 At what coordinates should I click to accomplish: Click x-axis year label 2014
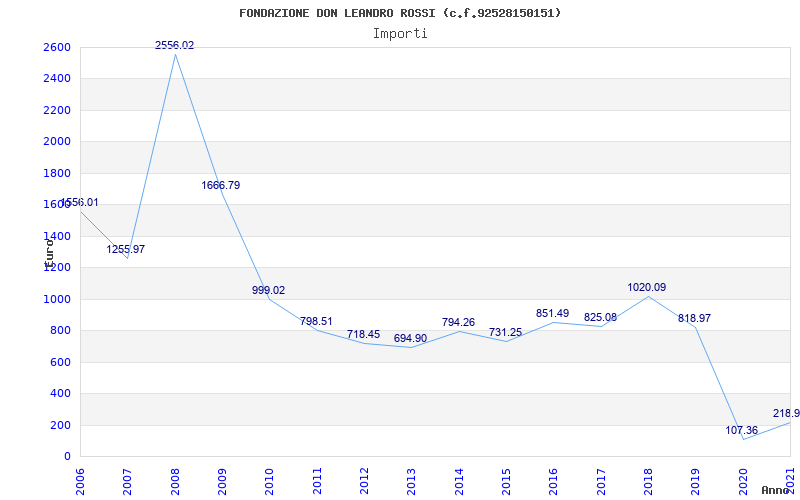click(459, 481)
